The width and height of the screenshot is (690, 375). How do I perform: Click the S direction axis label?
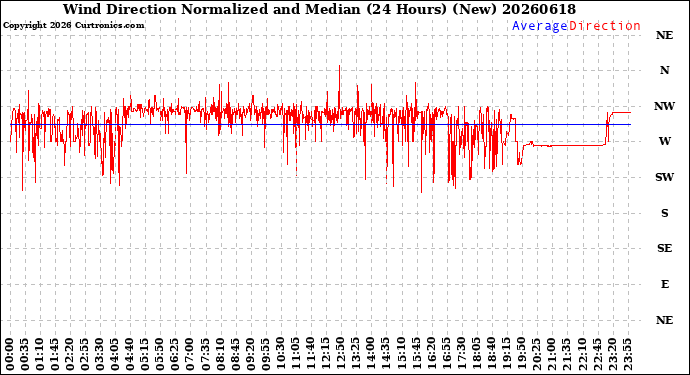tap(664, 213)
